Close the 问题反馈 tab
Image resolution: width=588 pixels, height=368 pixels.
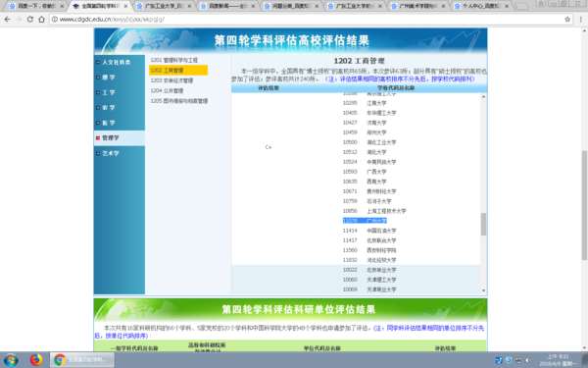[317, 6]
